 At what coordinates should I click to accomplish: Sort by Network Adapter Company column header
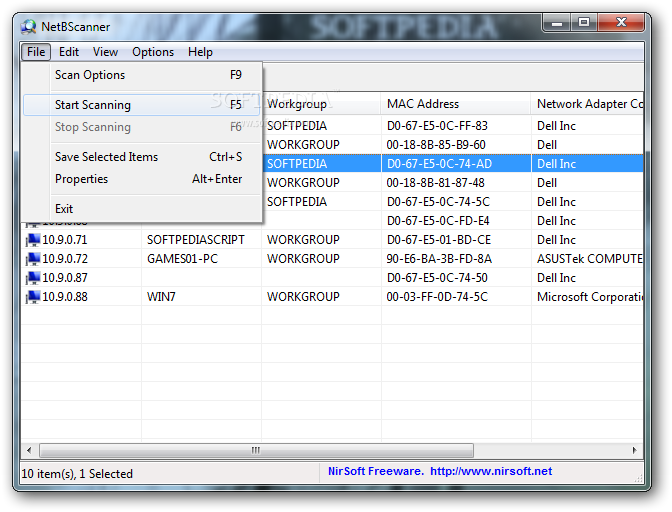[x=588, y=104]
